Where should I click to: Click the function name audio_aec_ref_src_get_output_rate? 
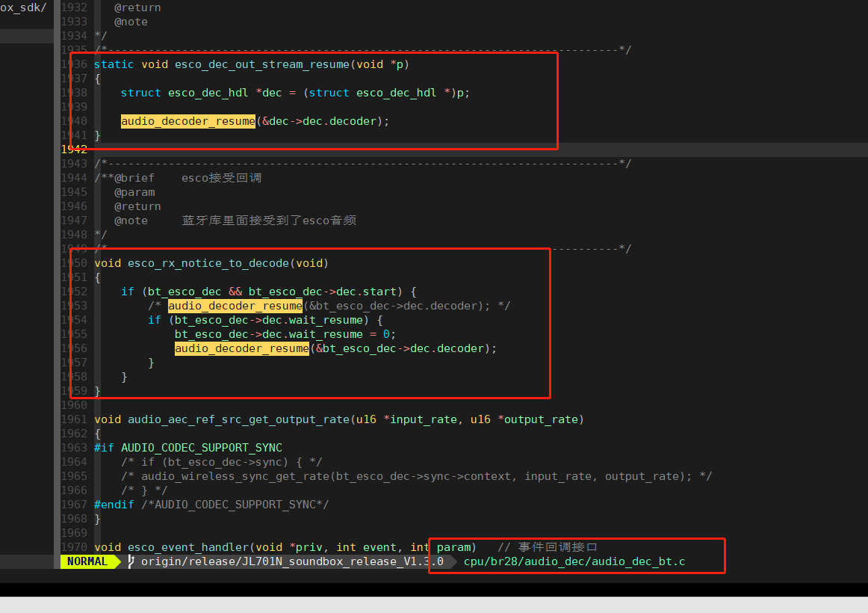click(x=239, y=419)
